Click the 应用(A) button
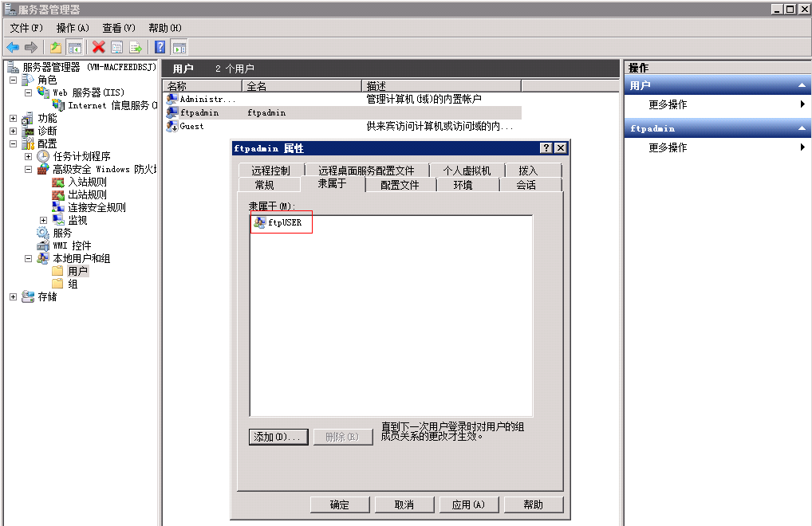The height and width of the screenshot is (526, 812). pyautogui.click(x=469, y=504)
